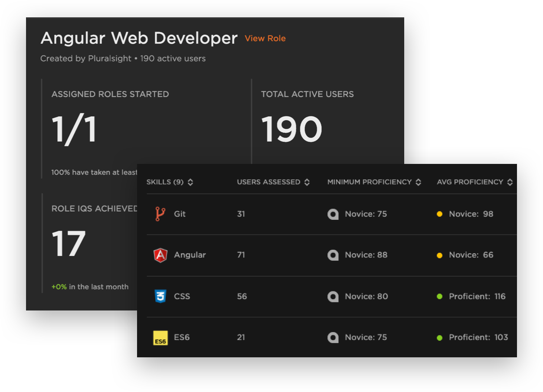The image size is (543, 392).
Task: Click Novice: 98 average proficiency
Action: pyautogui.click(x=471, y=214)
